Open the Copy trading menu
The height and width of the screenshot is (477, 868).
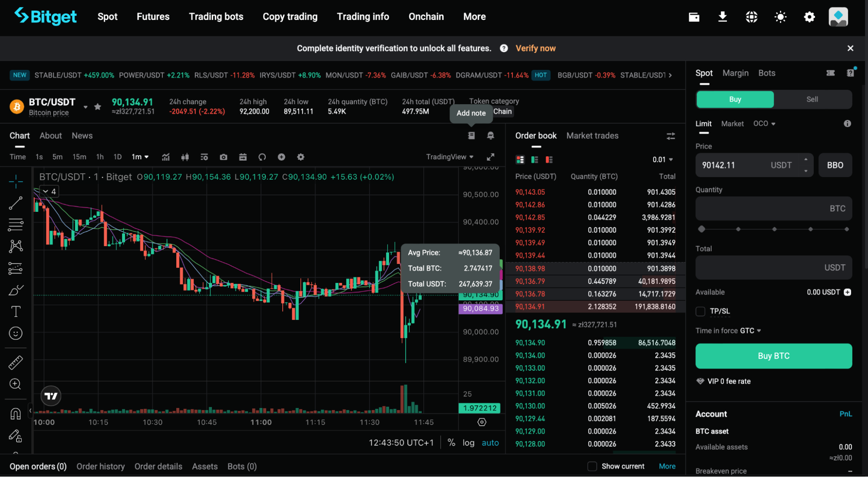290,16
